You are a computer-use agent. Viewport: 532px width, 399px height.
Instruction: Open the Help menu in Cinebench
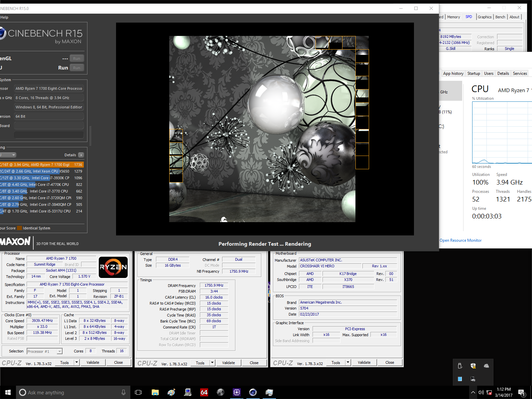[4, 17]
